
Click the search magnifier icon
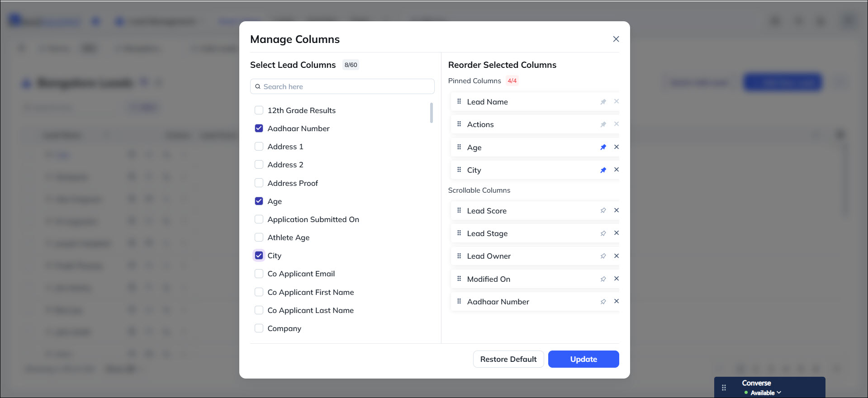click(x=258, y=86)
